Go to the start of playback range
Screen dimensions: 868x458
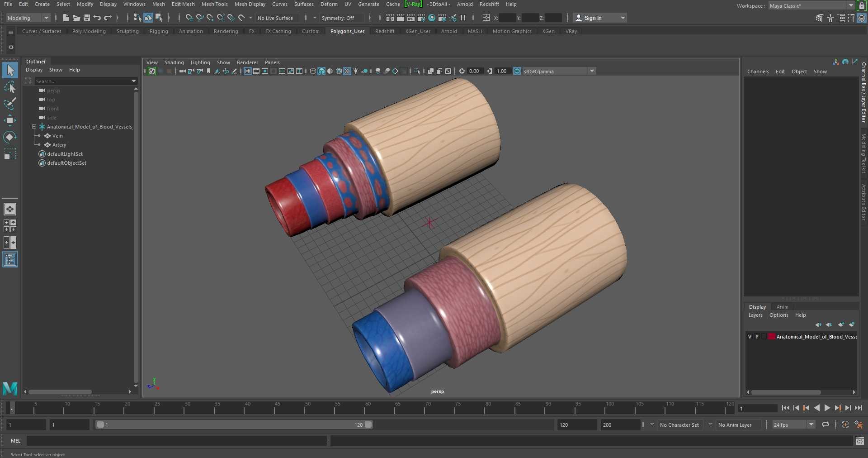coord(785,408)
